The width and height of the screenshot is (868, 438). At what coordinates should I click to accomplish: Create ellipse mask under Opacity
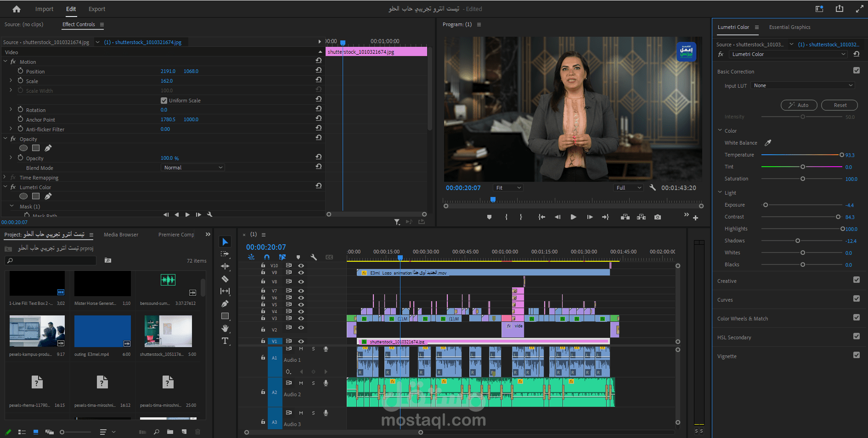(23, 148)
